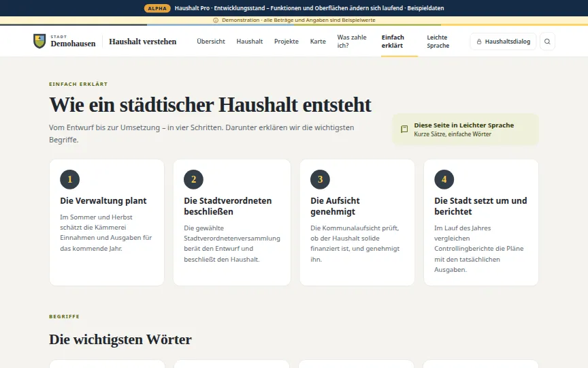Click the 'BEGRIFFE' section label

click(x=64, y=317)
